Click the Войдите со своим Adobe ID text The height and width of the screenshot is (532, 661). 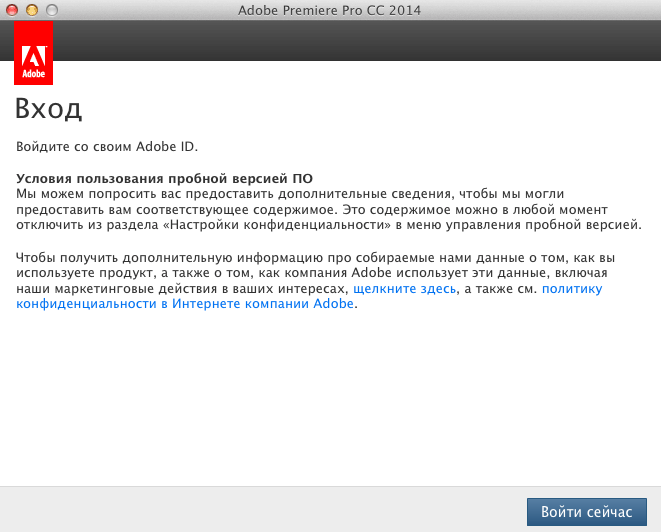pyautogui.click(x=107, y=147)
